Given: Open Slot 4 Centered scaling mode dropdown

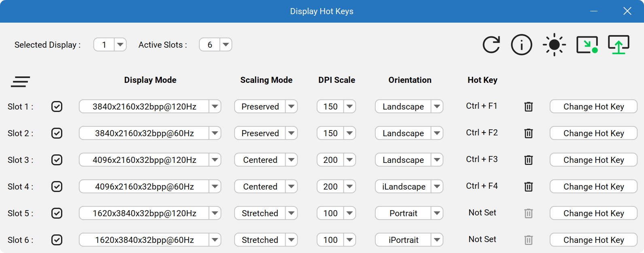Looking at the screenshot, I should point(266,187).
